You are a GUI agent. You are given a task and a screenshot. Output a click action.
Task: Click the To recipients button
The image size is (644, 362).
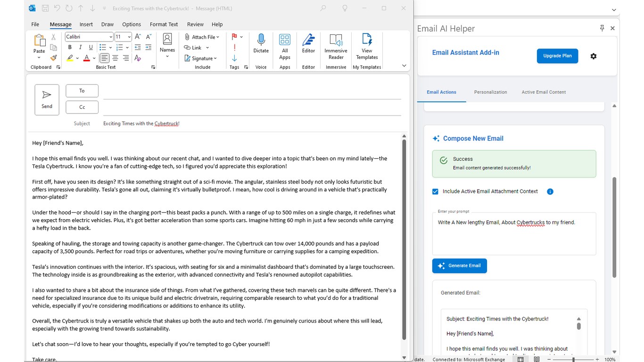tap(82, 90)
